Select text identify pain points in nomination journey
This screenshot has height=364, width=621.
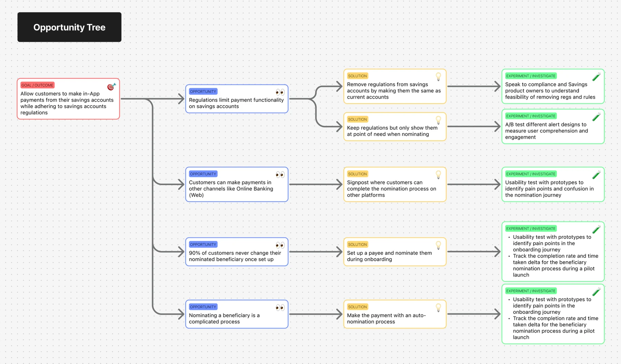550,189
